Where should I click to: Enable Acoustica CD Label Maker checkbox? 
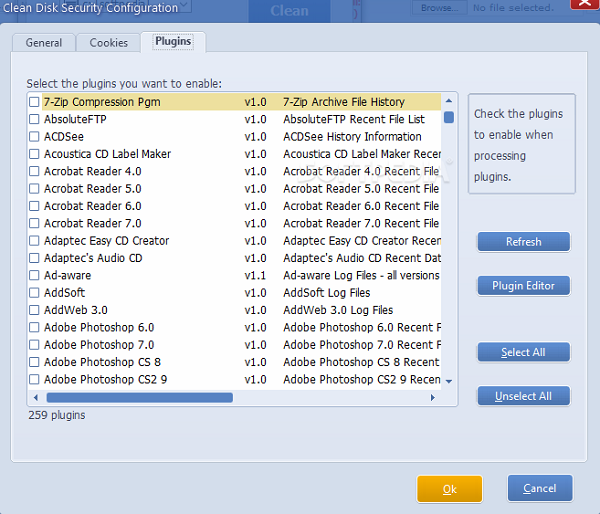(34, 154)
